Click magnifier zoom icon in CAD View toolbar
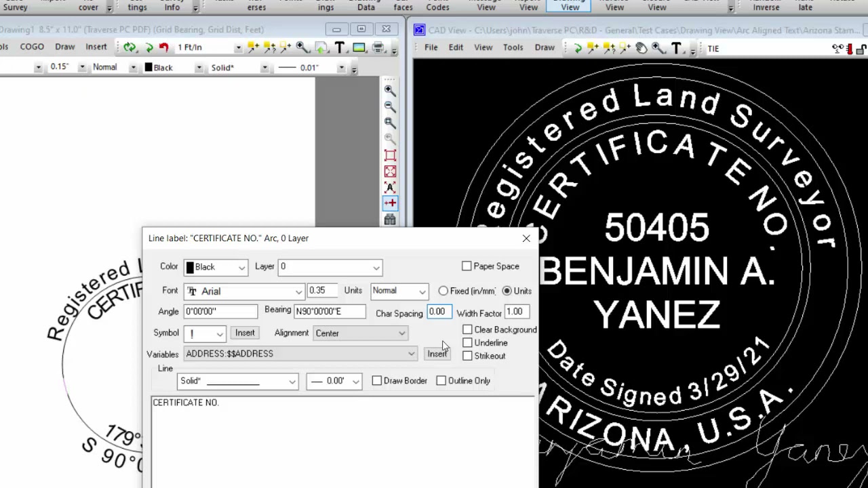The image size is (868, 488). [658, 48]
